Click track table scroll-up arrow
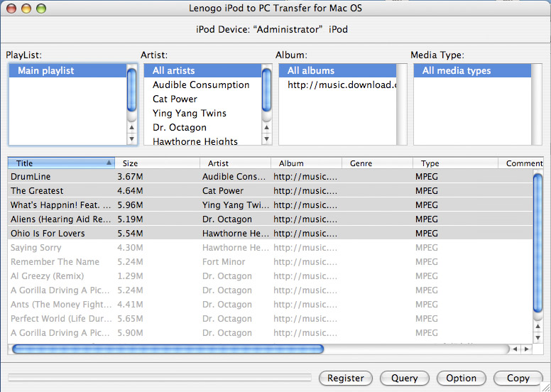The image size is (551, 392). tap(538, 326)
